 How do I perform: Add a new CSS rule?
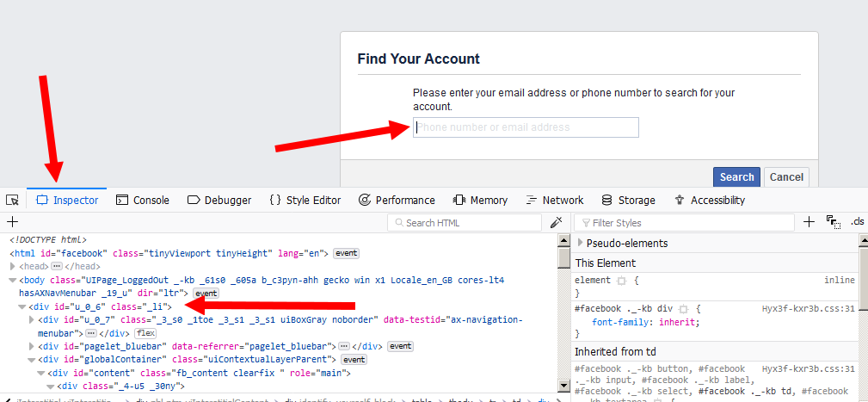point(809,222)
